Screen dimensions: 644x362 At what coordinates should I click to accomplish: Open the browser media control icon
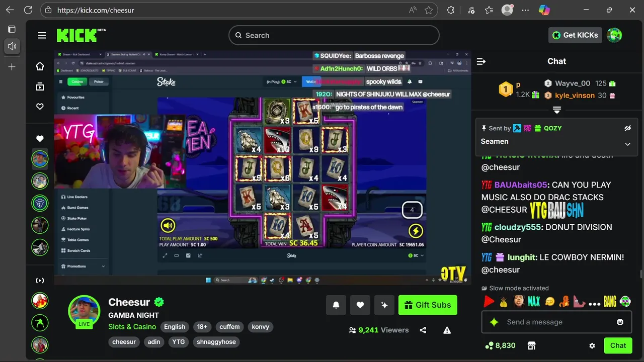point(471,10)
